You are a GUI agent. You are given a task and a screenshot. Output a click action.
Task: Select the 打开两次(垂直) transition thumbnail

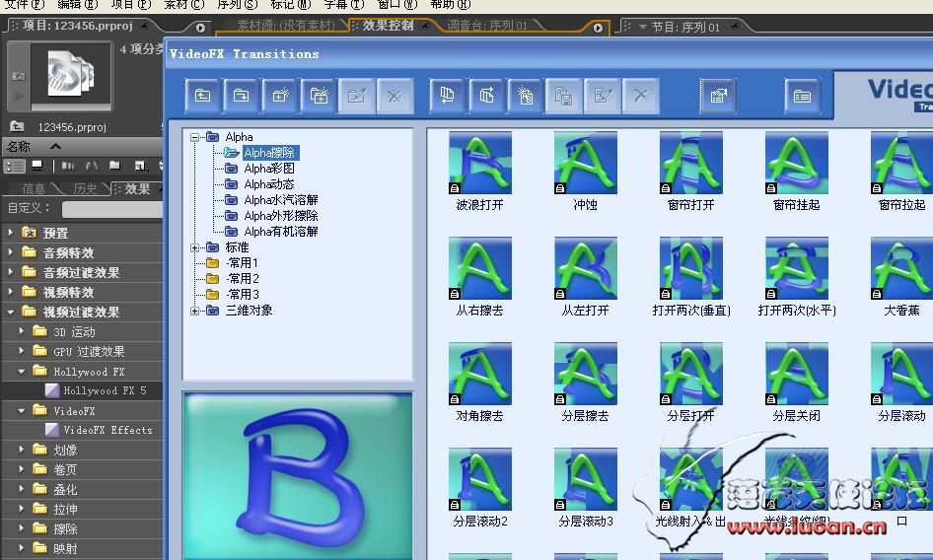click(x=690, y=268)
